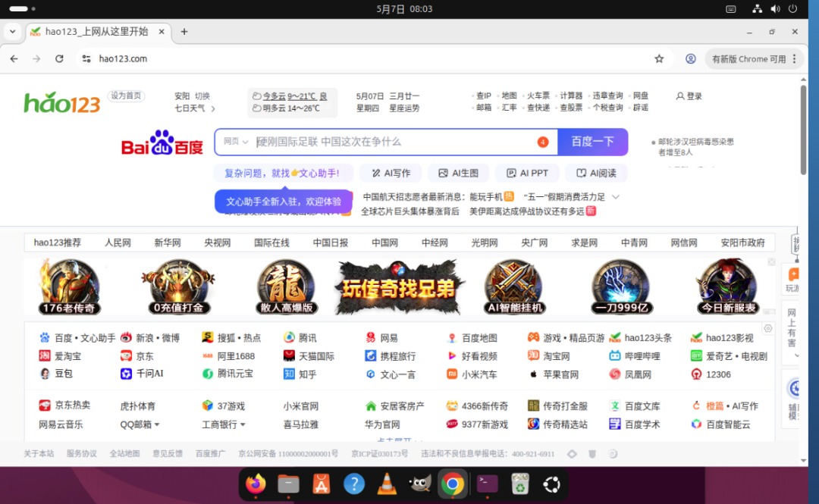The width and height of the screenshot is (819, 504).
Task: Open 12306 railway site link
Action: coord(711,374)
